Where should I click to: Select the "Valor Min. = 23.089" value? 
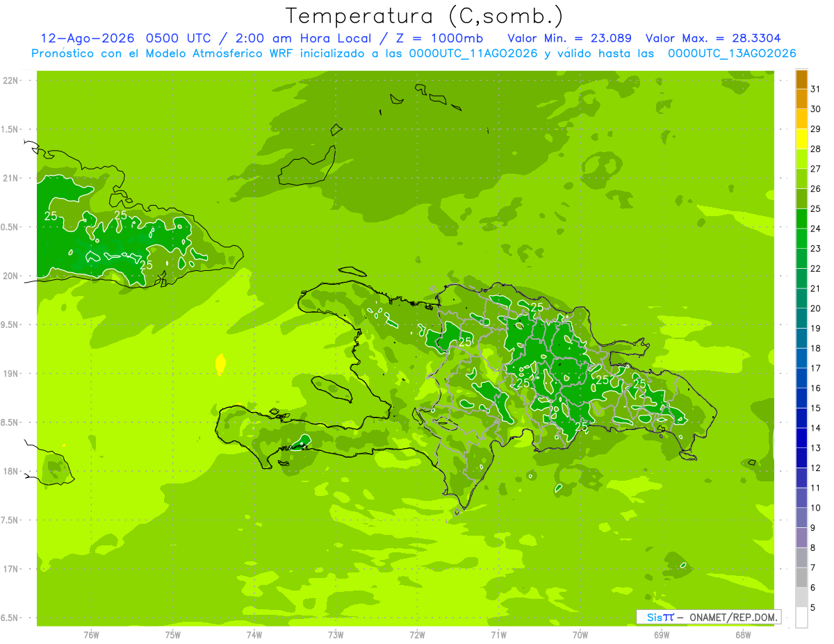coord(570,38)
